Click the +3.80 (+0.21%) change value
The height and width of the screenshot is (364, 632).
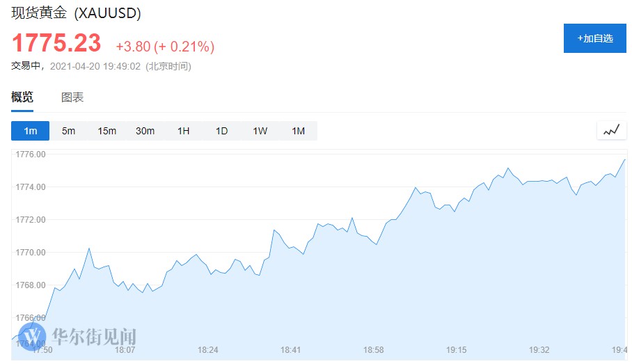pos(165,47)
